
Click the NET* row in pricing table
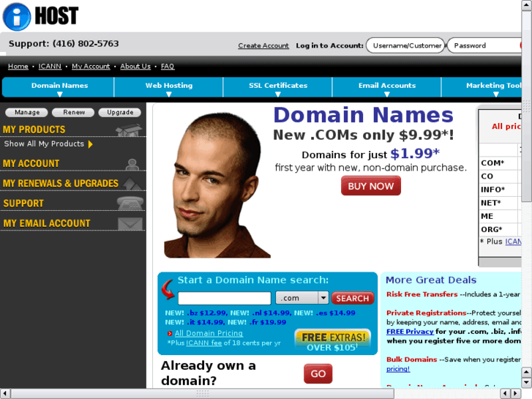[500, 203]
